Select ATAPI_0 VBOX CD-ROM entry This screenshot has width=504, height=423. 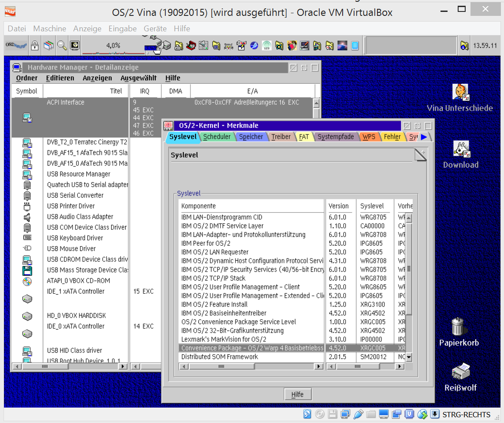point(79,281)
